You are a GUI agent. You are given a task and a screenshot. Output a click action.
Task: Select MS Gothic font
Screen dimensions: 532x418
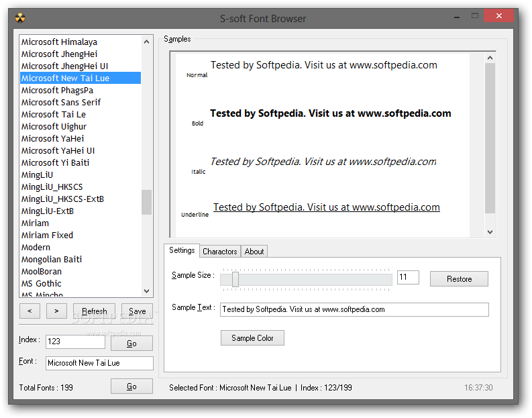pyautogui.click(x=81, y=283)
